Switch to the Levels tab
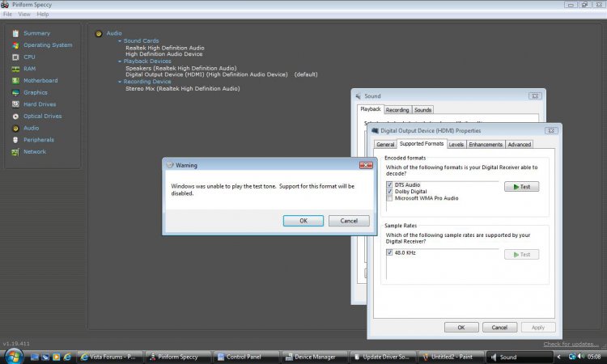 pos(456,144)
